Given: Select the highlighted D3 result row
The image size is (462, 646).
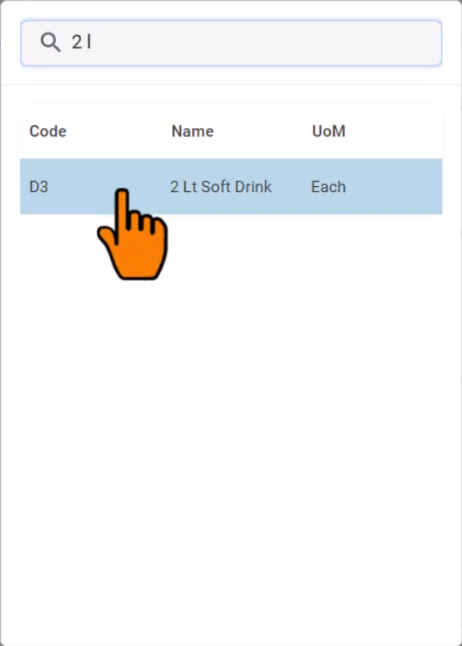Looking at the screenshot, I should click(231, 187).
